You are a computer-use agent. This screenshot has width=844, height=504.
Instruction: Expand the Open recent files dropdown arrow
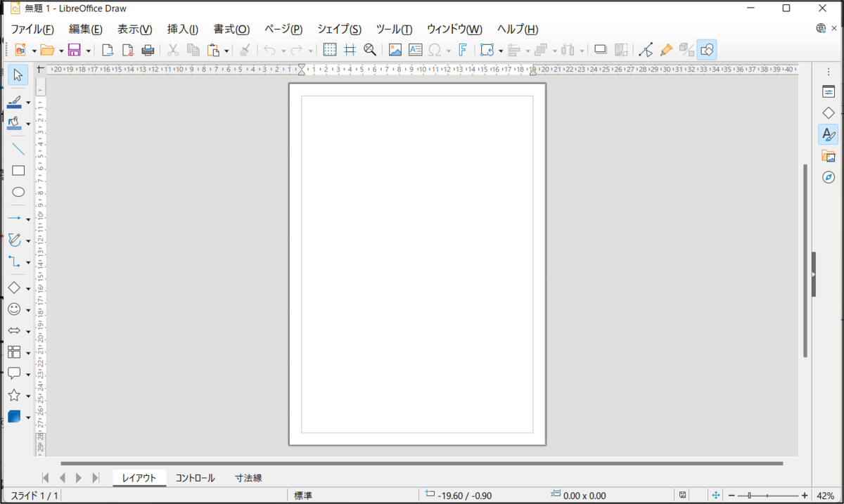61,51
